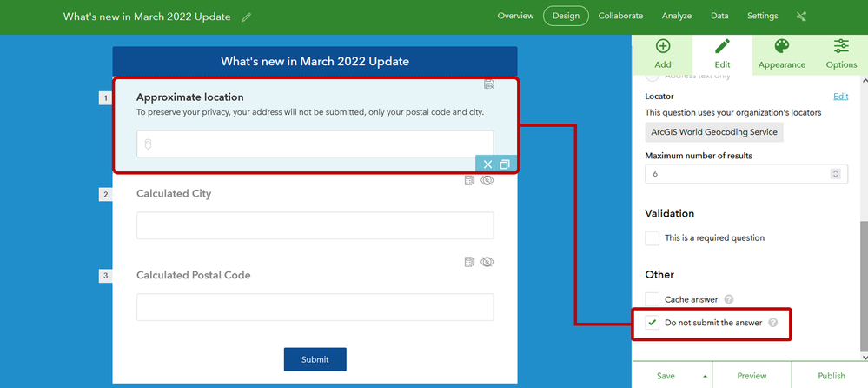Image resolution: width=868 pixels, height=388 pixels.
Task: Select the Calculated City question label
Action: (174, 194)
